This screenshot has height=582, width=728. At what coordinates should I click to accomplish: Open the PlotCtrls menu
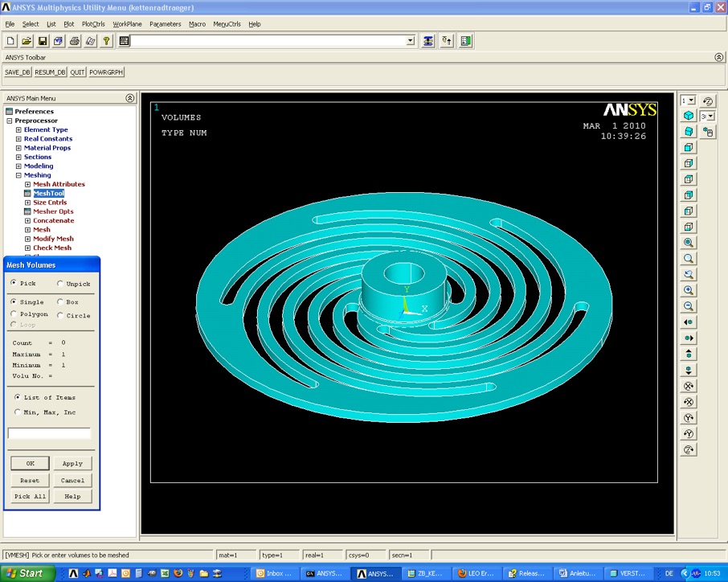(93, 24)
